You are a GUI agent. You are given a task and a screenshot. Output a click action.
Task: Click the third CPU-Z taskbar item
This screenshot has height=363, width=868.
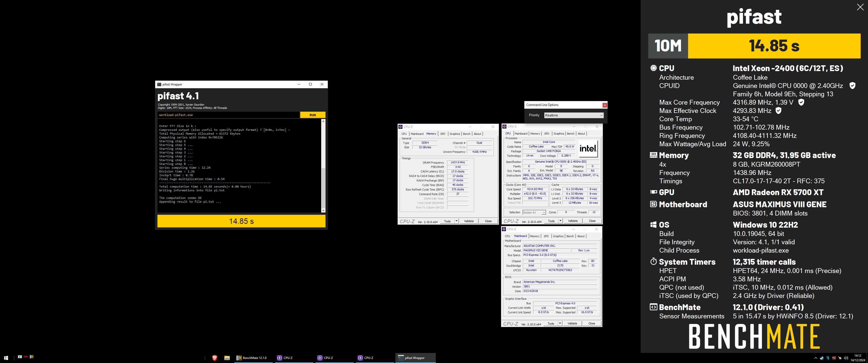click(x=375, y=358)
